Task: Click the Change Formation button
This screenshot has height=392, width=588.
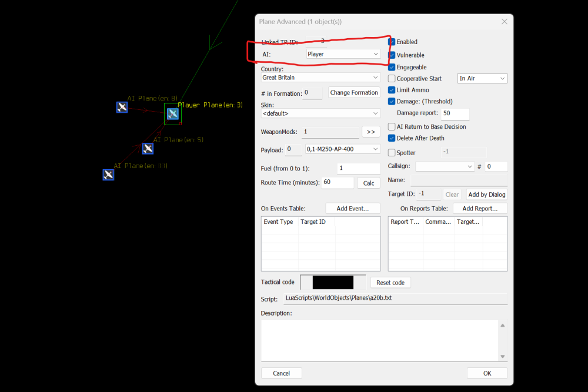Action: [354, 93]
